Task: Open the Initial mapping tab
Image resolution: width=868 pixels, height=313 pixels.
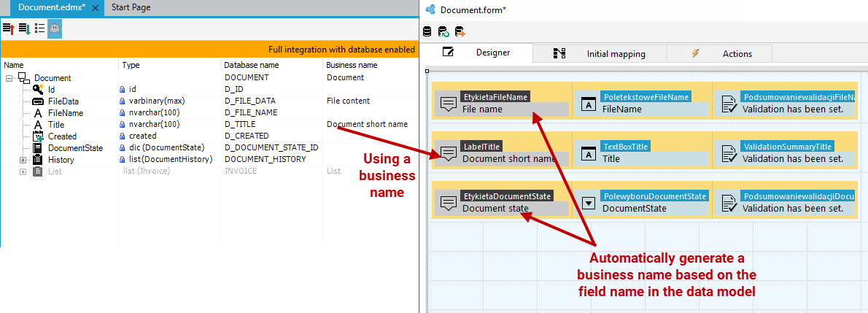Action: point(600,54)
